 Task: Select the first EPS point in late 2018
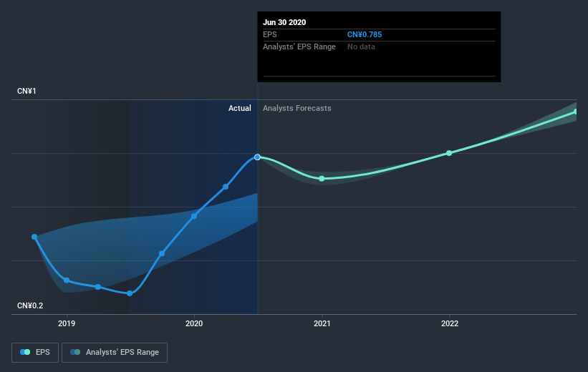[34, 237]
